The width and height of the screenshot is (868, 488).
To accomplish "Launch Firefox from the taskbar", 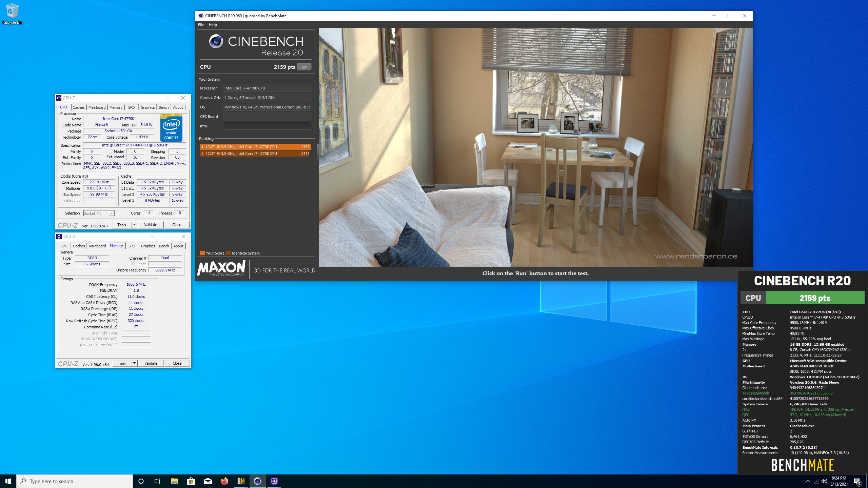I will pyautogui.click(x=224, y=481).
